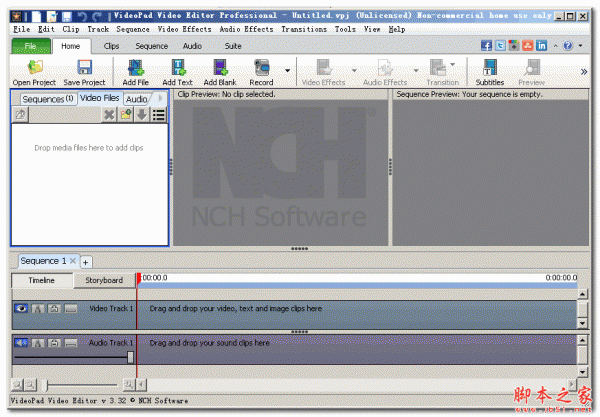Click the Twitter share icon
The width and height of the screenshot is (600, 417).
[x=500, y=46]
